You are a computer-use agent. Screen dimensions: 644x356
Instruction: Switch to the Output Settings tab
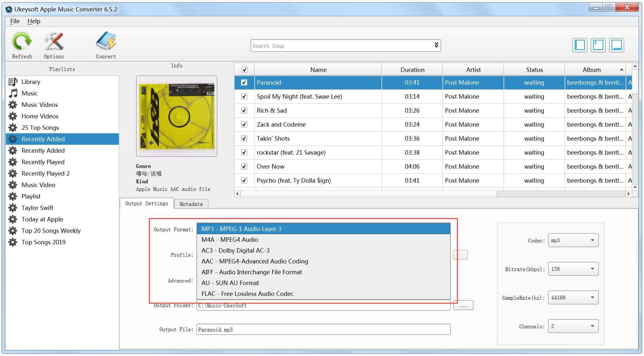click(x=146, y=204)
